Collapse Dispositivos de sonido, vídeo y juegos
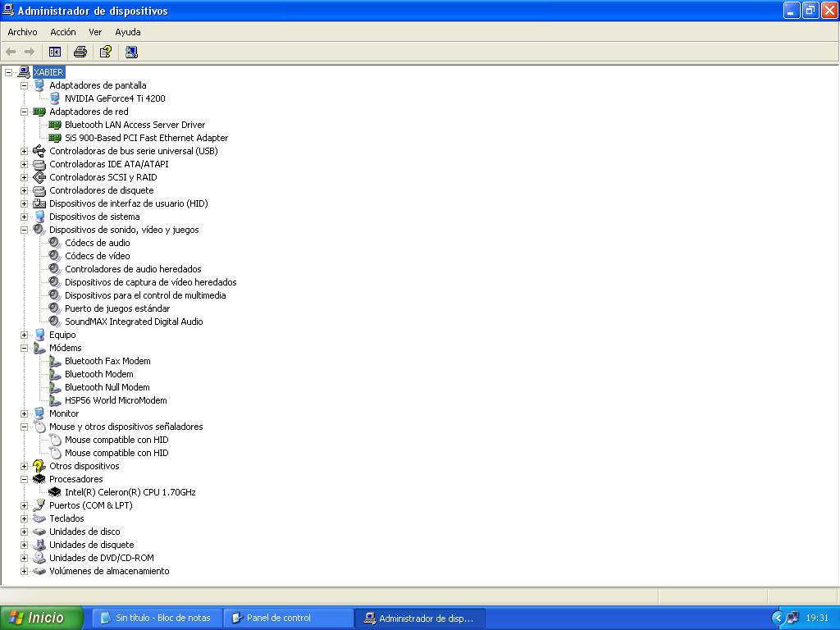Screen dimensions: 840x630 [x=24, y=230]
